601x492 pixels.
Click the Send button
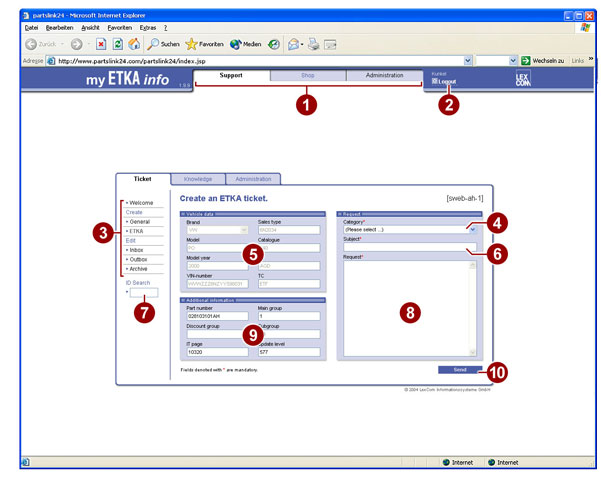[x=460, y=369]
